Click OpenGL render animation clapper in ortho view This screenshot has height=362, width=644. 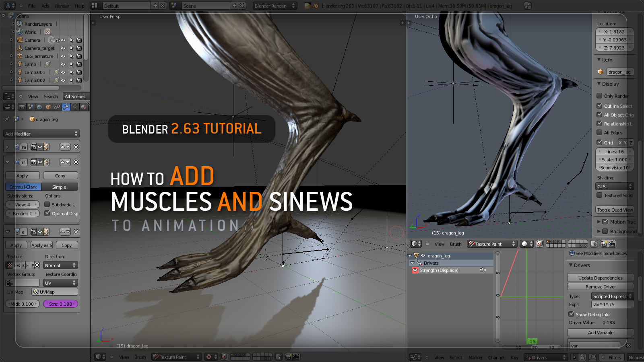612,244
